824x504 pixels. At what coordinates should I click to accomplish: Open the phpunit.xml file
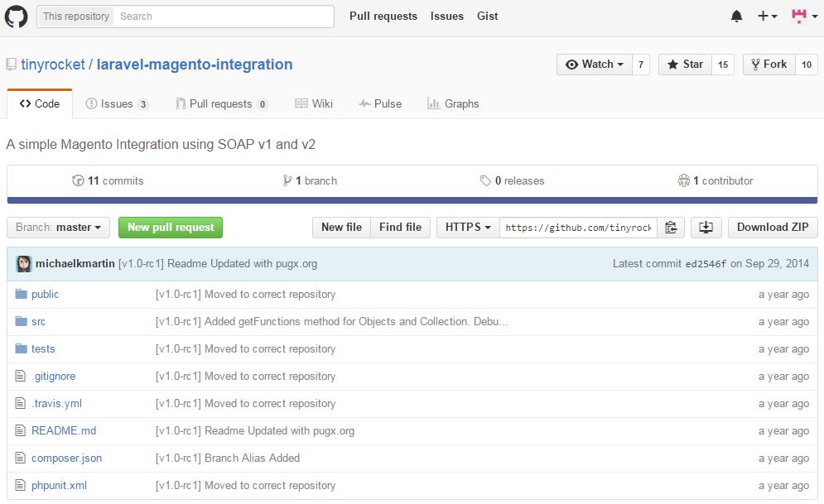pos(59,486)
